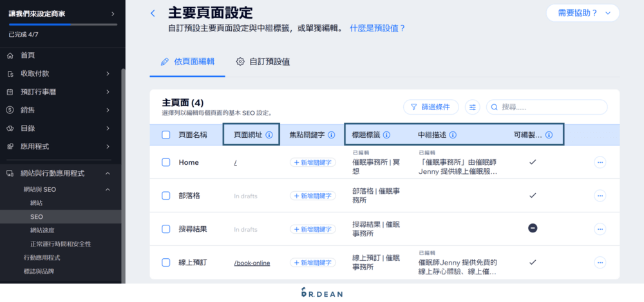Image resolution: width=644 pixels, height=302 pixels.
Task: Open 正常運行時間和安全性 in the sidebar
Action: coord(61,244)
